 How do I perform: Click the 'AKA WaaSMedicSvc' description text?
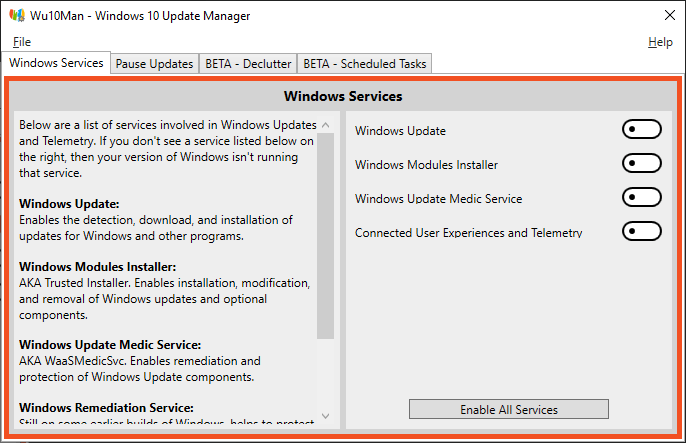point(140,369)
